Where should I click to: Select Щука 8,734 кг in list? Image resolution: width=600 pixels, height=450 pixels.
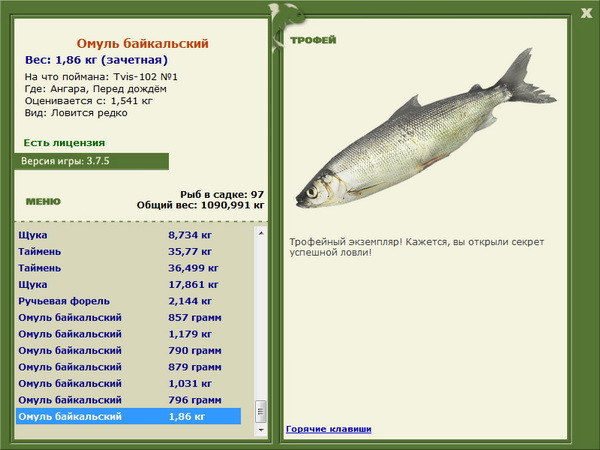tap(129, 235)
